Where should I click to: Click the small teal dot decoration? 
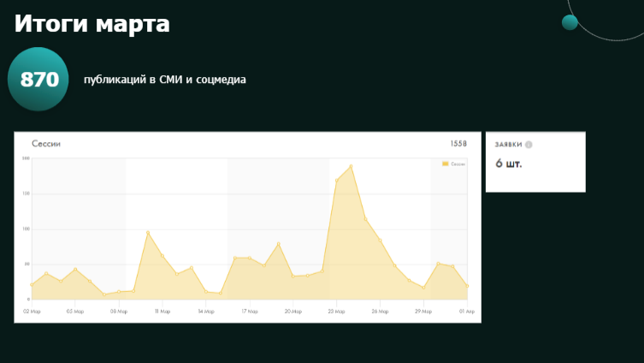570,22
